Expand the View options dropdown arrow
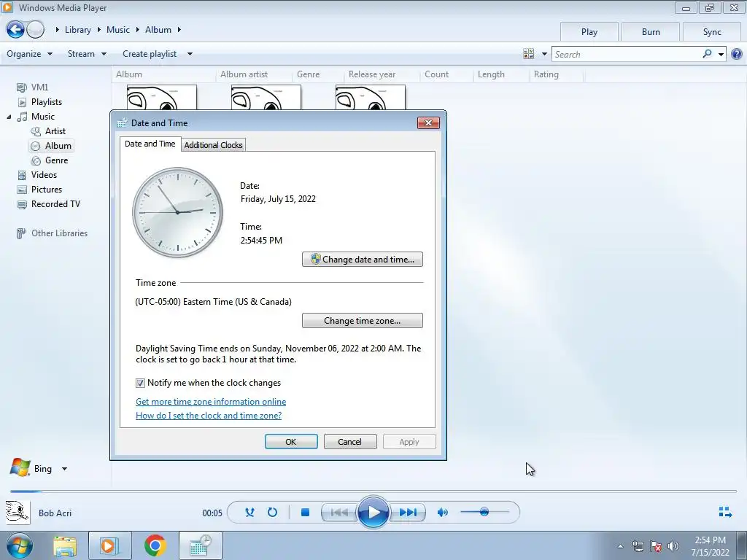This screenshot has width=747, height=560. point(544,54)
